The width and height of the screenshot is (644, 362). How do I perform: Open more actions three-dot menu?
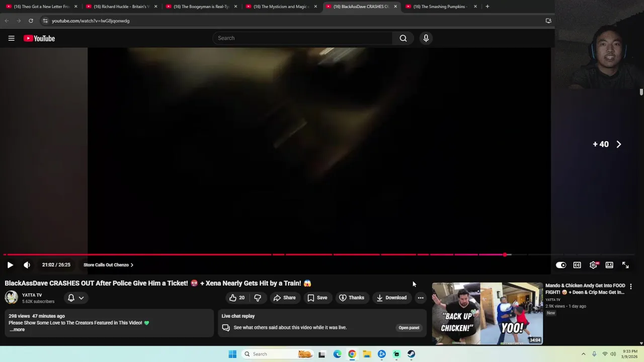(421, 298)
